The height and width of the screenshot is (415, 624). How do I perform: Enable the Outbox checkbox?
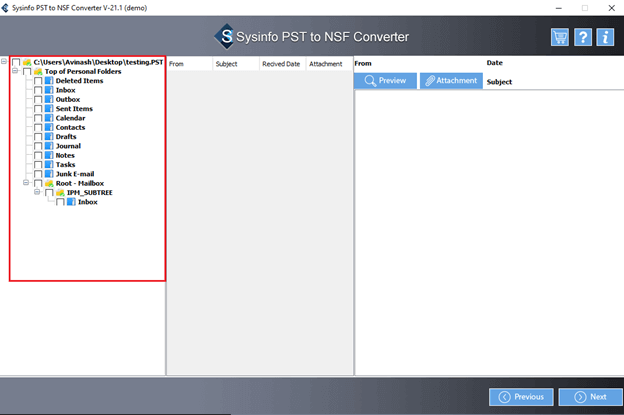tap(38, 99)
